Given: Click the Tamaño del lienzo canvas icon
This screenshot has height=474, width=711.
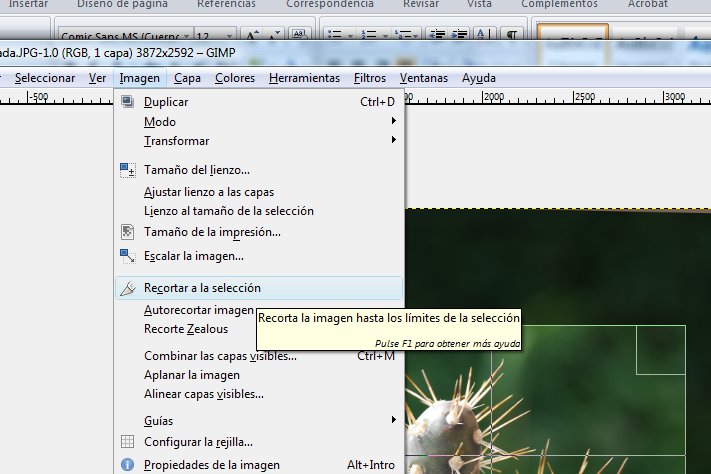Looking at the screenshot, I should click(x=127, y=170).
